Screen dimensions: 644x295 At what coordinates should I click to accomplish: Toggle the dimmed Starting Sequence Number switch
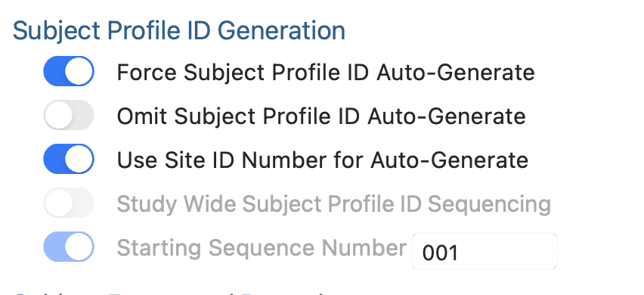[69, 247]
